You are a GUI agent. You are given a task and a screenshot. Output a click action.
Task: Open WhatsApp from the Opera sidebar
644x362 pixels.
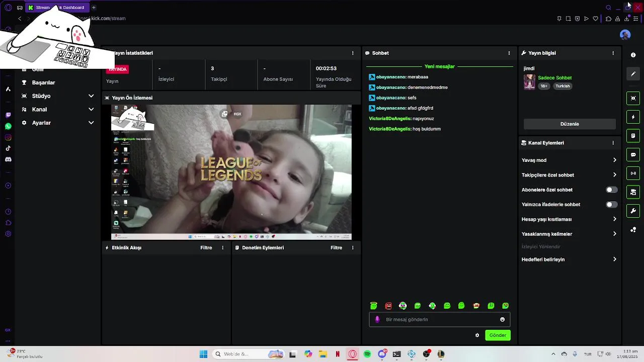pyautogui.click(x=8, y=126)
